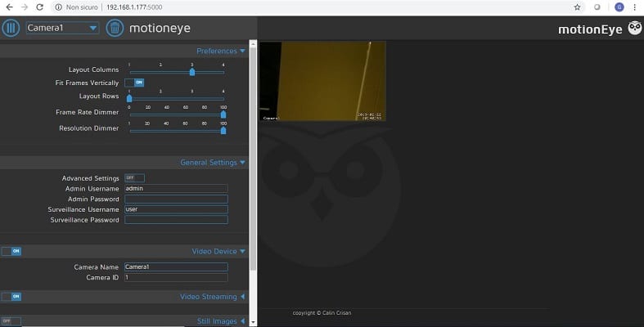Click the Camera ID field
The height and width of the screenshot is (327, 644).
coord(176,277)
